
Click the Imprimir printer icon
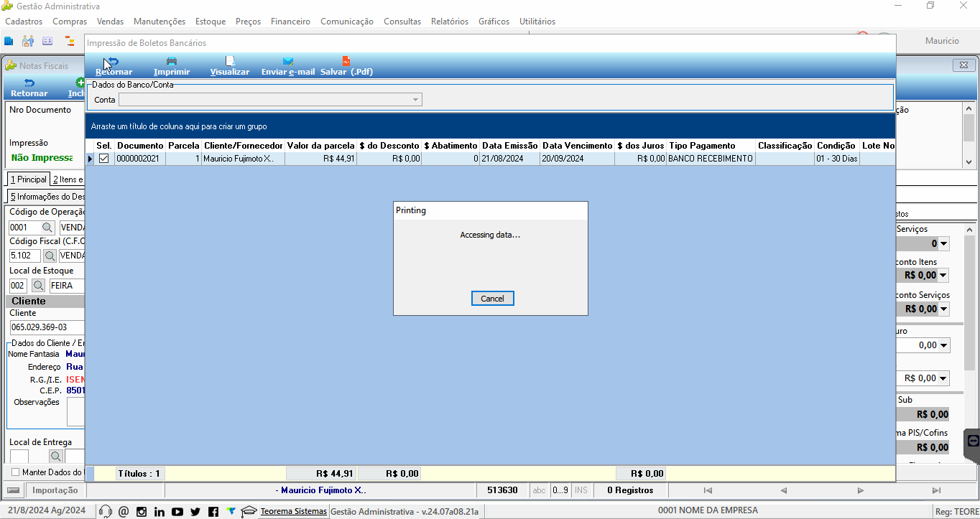tap(172, 62)
